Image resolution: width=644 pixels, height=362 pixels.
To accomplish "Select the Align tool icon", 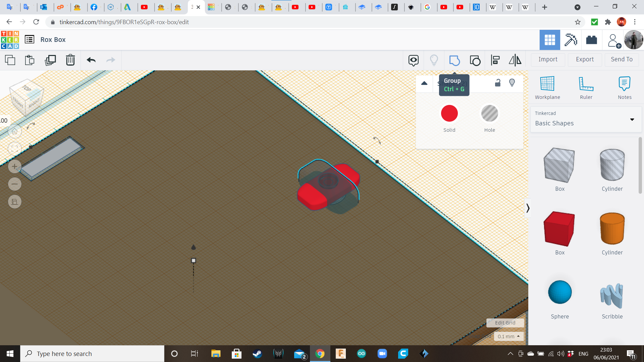I will 495,60.
